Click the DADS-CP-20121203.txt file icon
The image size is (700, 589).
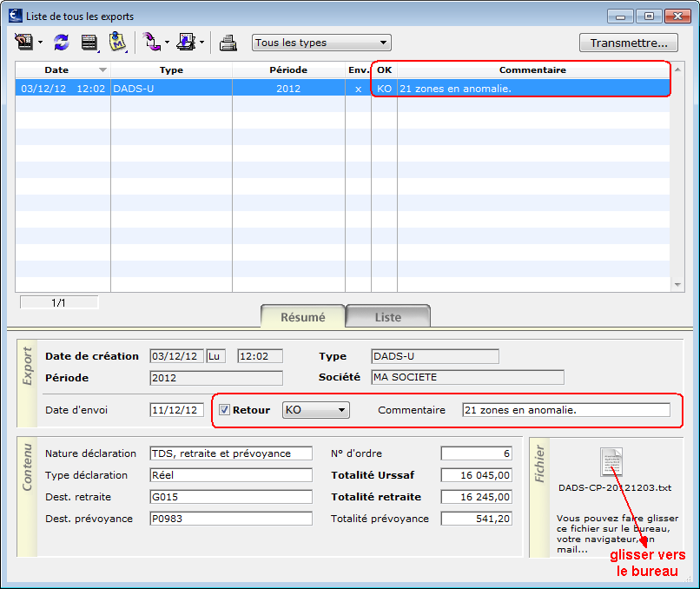(x=611, y=462)
